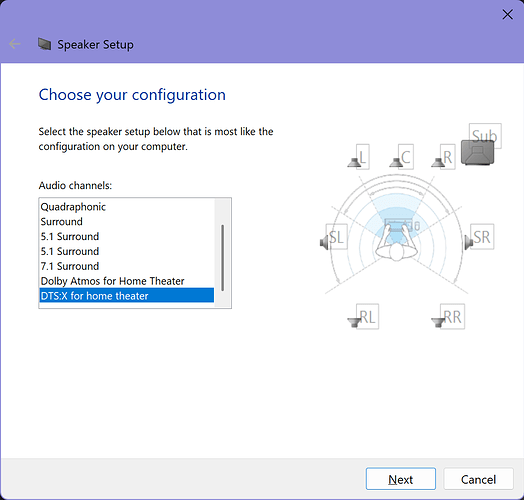524x500 pixels.
Task: Test the side right SR speaker
Action: (479, 237)
